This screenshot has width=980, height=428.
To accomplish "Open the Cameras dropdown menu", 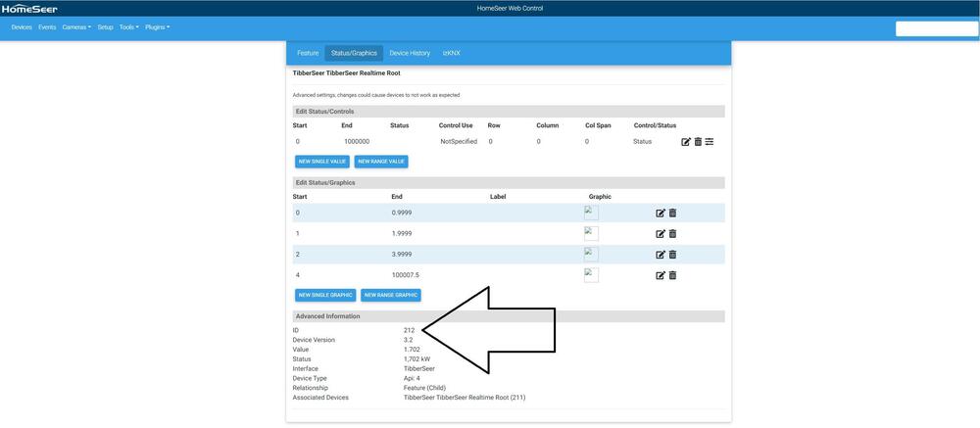I will pos(76,27).
